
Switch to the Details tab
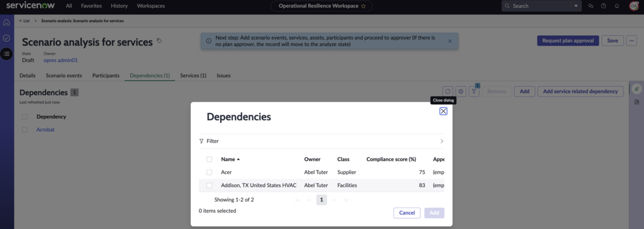pyautogui.click(x=27, y=76)
